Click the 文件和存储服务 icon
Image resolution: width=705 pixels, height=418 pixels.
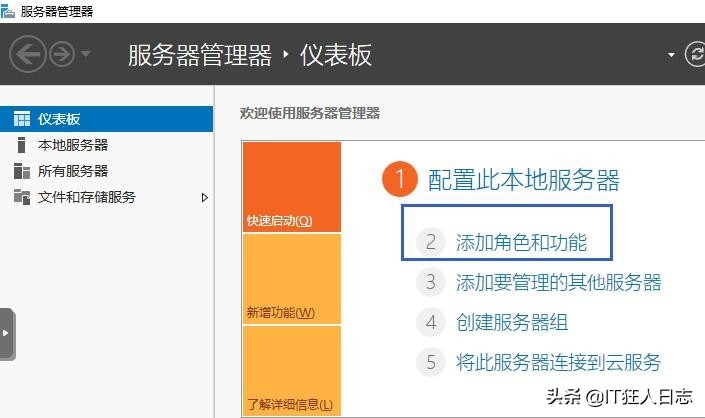point(22,197)
